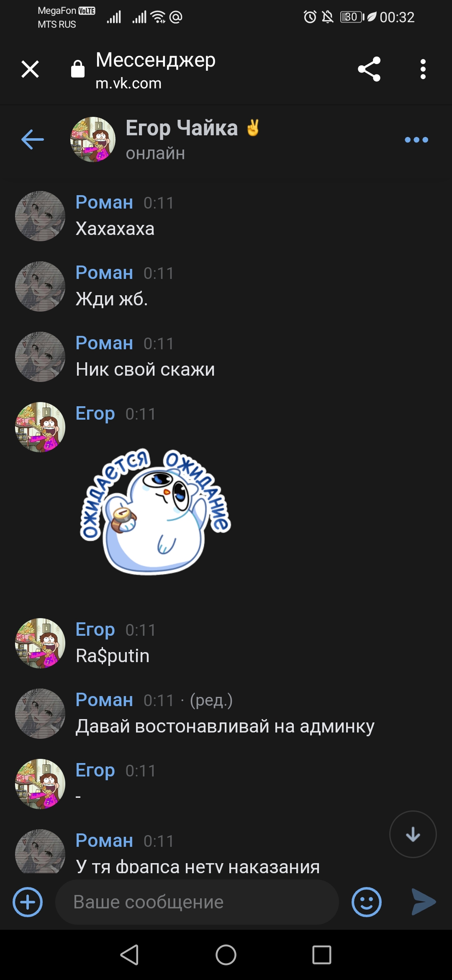Tap Android home circle button
The height and width of the screenshot is (980, 452).
(x=226, y=955)
